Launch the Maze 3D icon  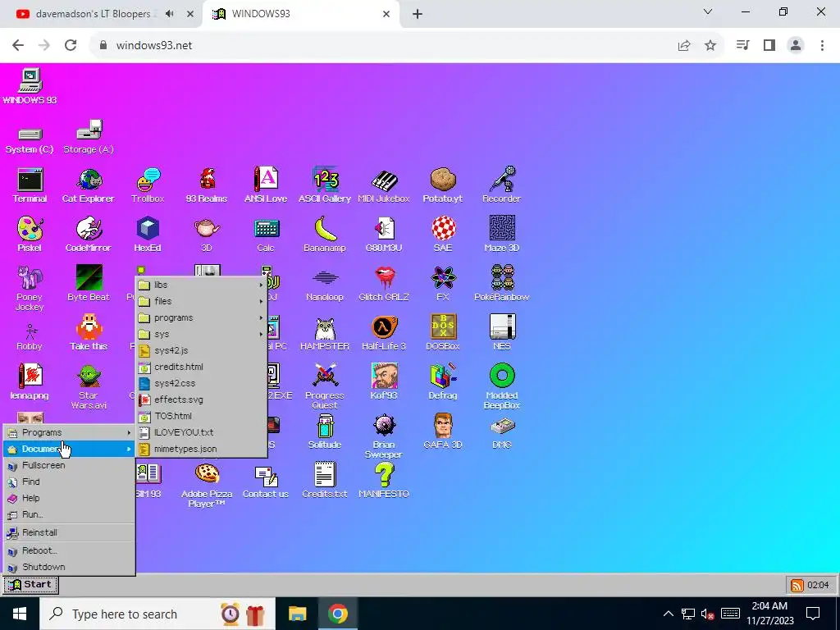click(x=502, y=234)
